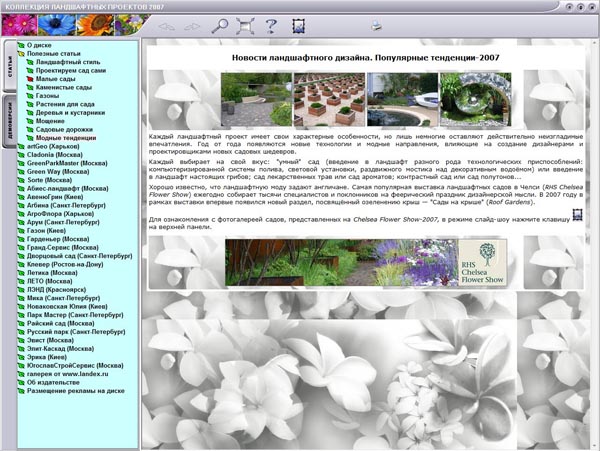Viewport: 600px width, 451px height.
Task: Open the Малые сады article
Action: [58, 79]
